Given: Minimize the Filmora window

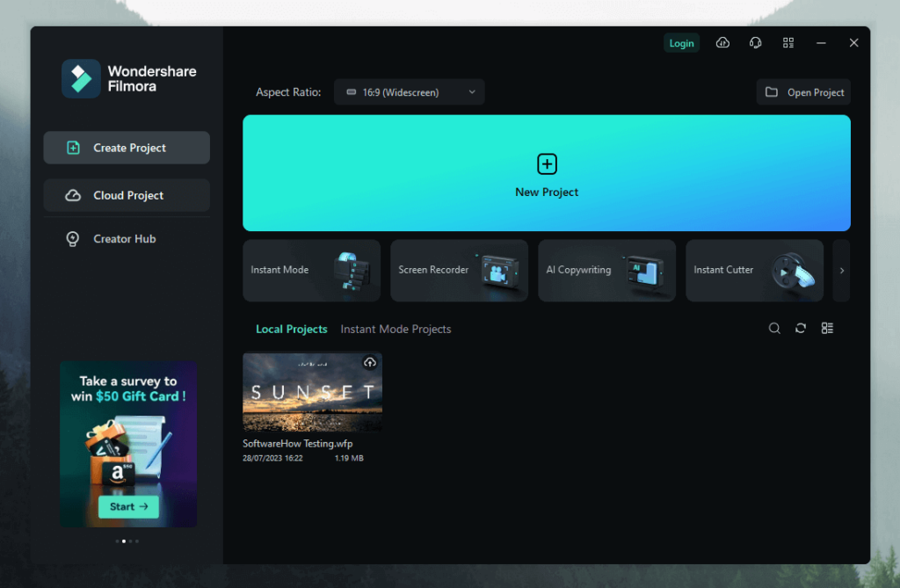Looking at the screenshot, I should pyautogui.click(x=821, y=43).
